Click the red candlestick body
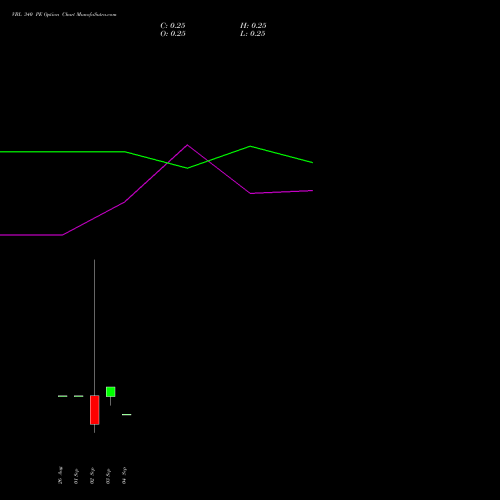 95,410
